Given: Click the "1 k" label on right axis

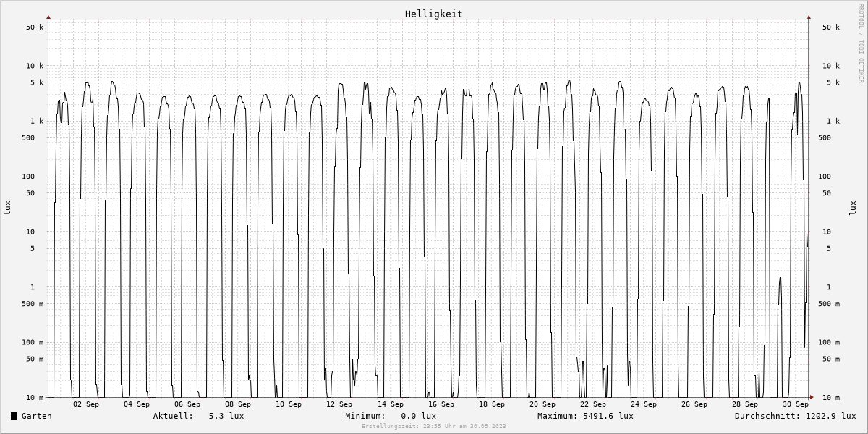Looking at the screenshot, I should click(x=833, y=122).
